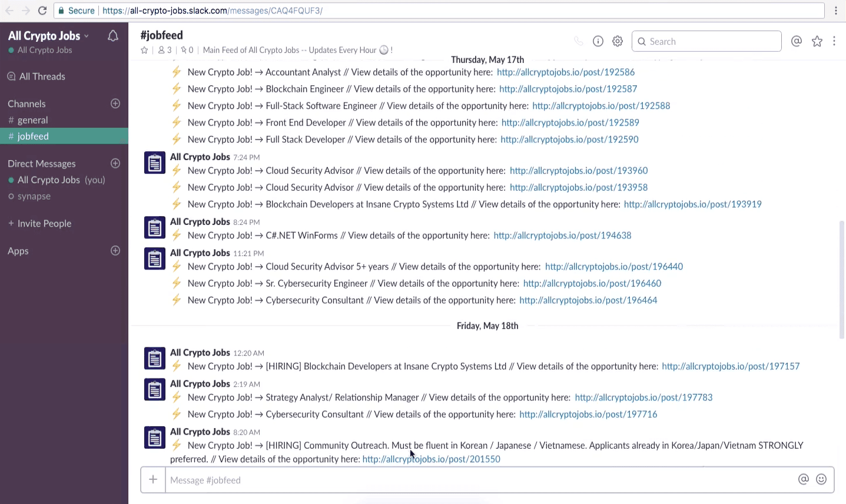Open Community Outreach post 201550 link

point(432,459)
